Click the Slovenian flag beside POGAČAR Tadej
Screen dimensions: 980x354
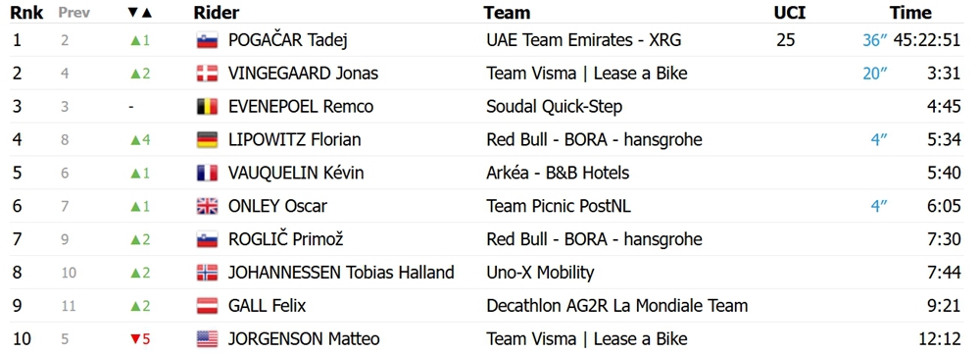[207, 40]
